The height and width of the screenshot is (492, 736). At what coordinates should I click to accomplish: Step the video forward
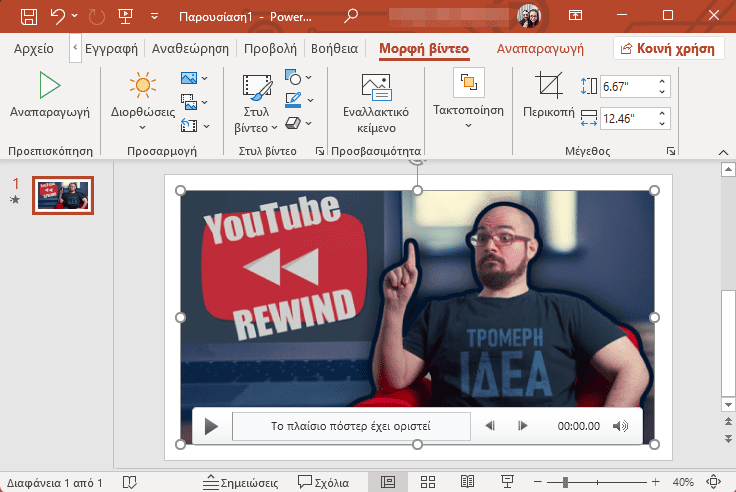(522, 426)
